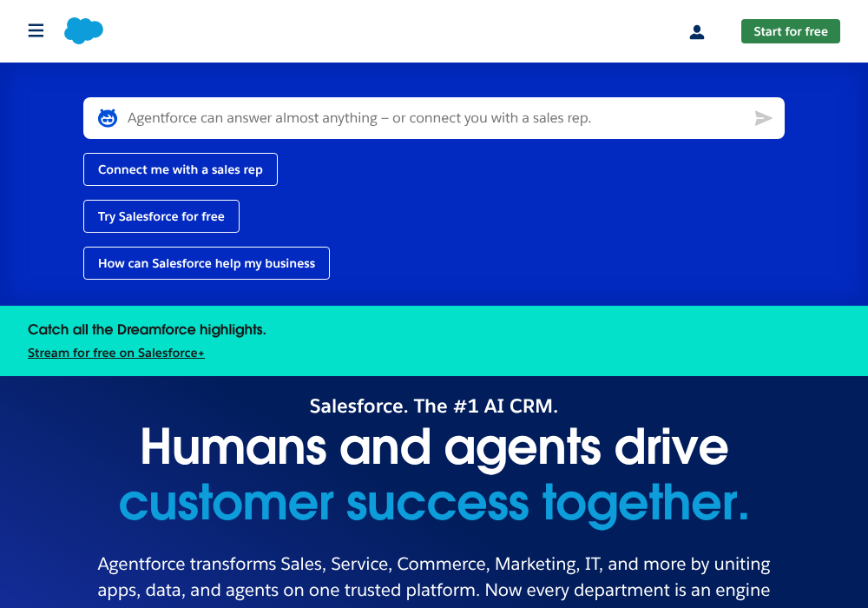This screenshot has width=868, height=608.
Task: Navigate home via the blue cloud logo
Action: [x=83, y=30]
